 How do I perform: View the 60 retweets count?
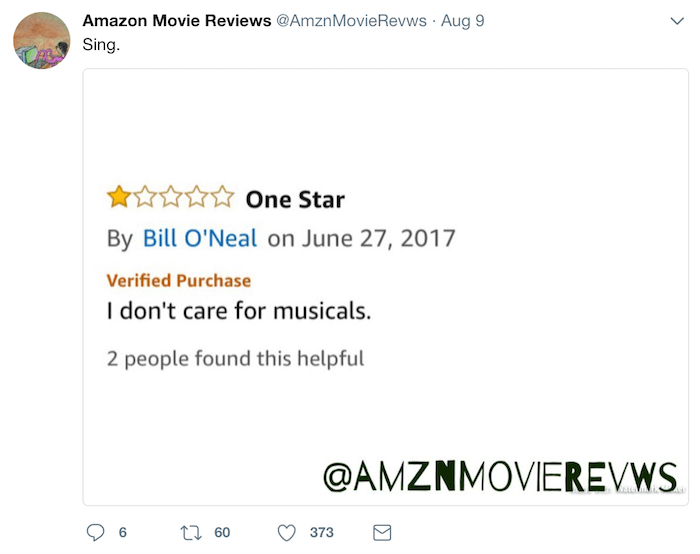pyautogui.click(x=222, y=533)
